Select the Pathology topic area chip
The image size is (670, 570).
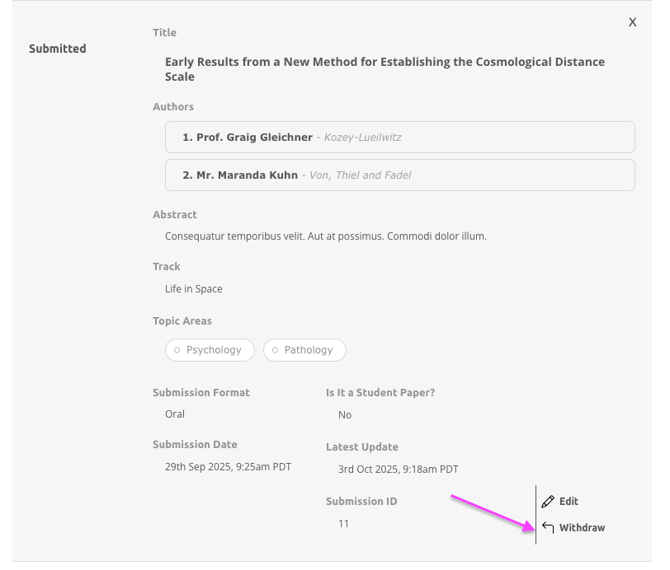305,350
